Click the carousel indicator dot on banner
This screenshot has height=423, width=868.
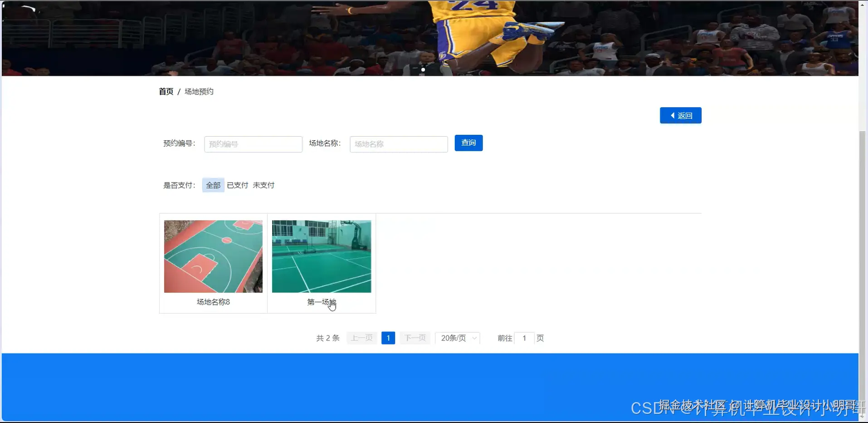pyautogui.click(x=423, y=69)
